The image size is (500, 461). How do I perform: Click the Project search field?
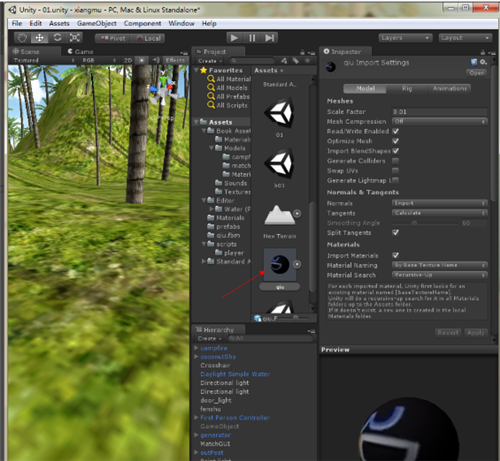(253, 61)
